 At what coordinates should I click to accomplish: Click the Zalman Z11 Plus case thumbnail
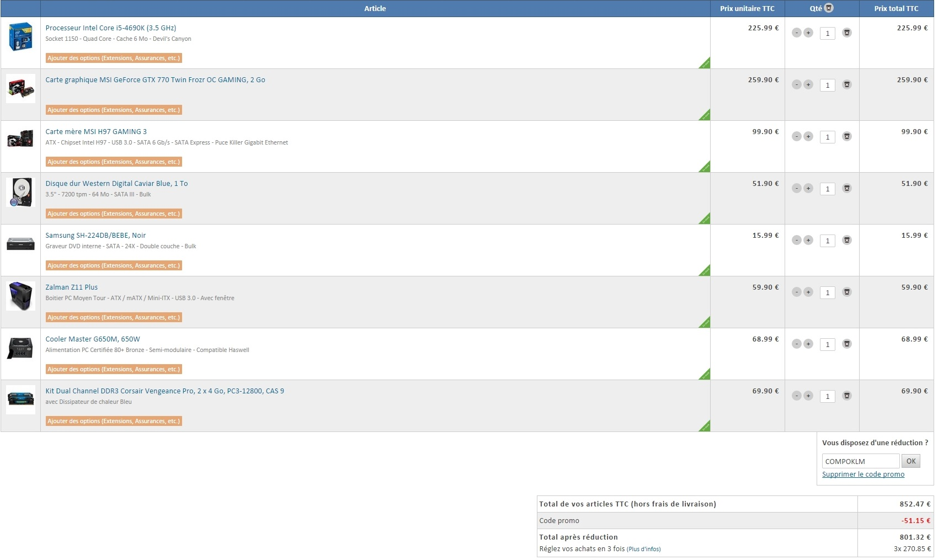click(20, 296)
